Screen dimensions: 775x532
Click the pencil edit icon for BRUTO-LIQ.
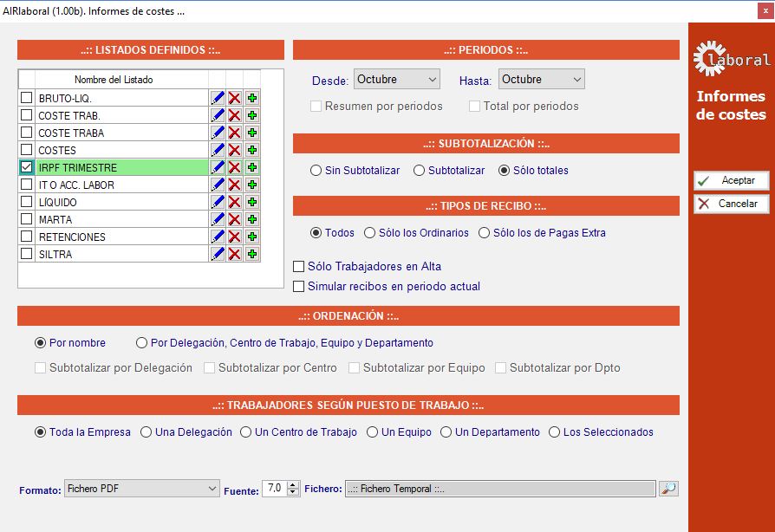point(217,99)
